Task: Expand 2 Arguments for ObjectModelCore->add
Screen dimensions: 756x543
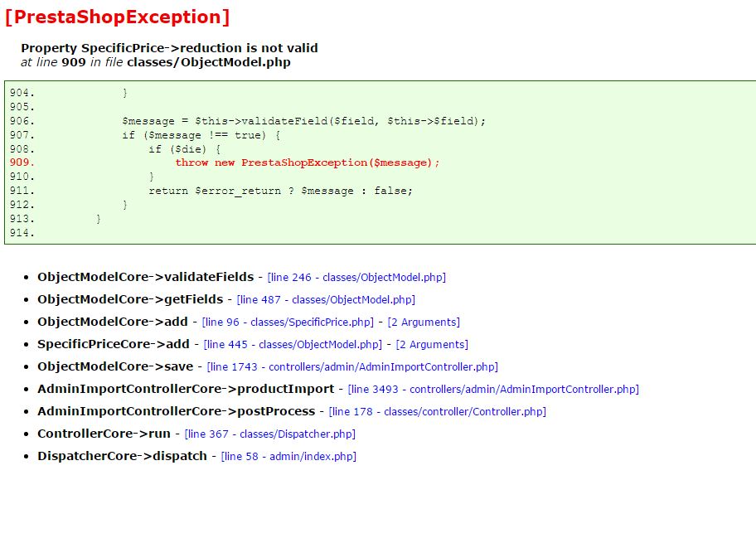Action: tap(424, 322)
